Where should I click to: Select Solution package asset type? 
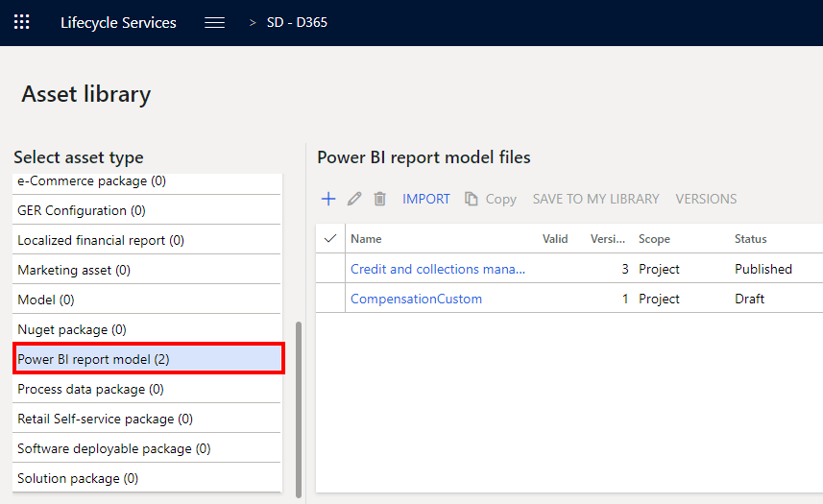pyautogui.click(x=147, y=478)
